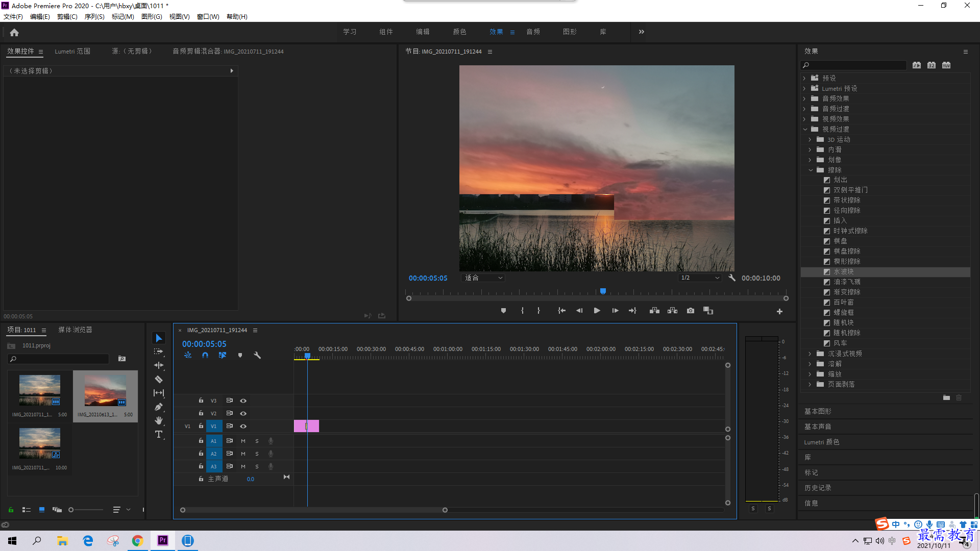Open 历史记录 panel

818,488
